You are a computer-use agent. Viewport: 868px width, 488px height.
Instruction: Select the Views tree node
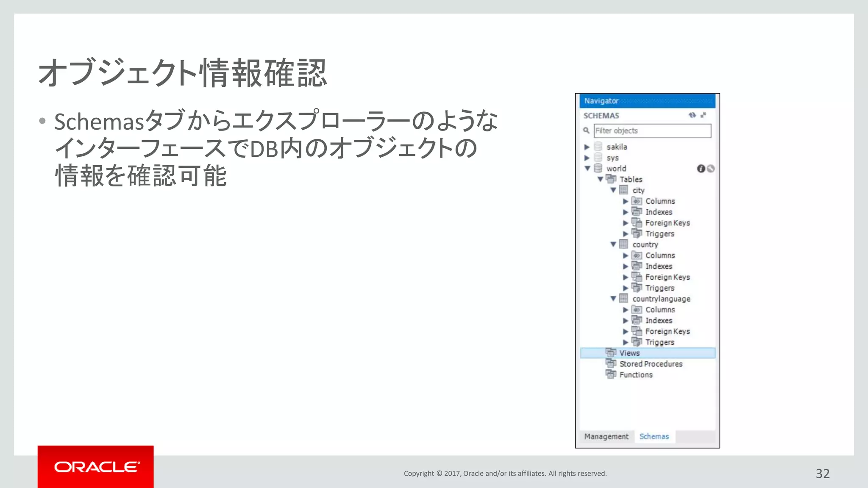pos(648,353)
